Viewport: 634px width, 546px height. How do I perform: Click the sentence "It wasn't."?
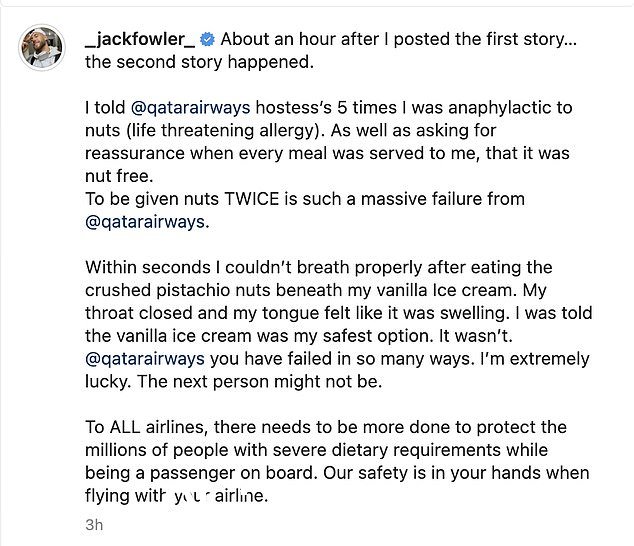click(476, 336)
